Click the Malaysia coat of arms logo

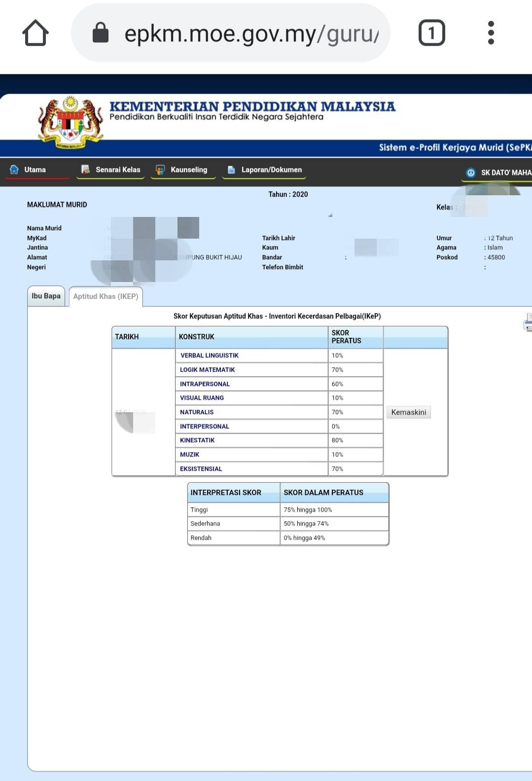click(x=71, y=122)
